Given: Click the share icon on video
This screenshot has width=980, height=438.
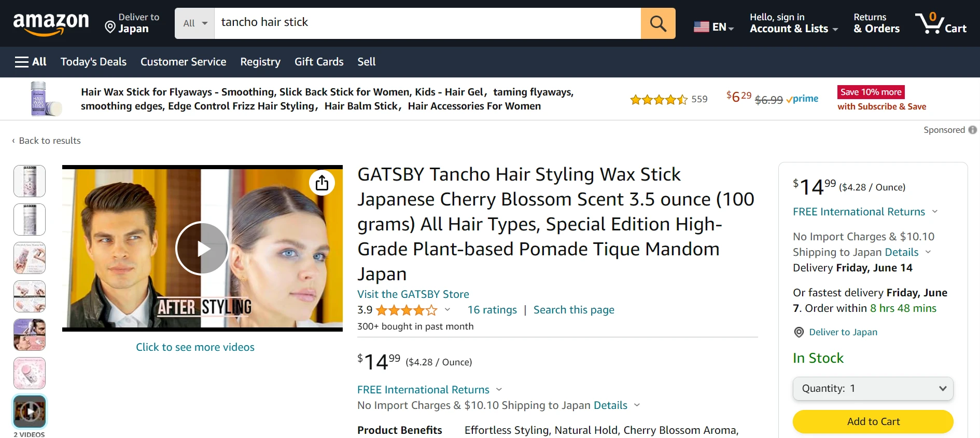Looking at the screenshot, I should point(322,183).
